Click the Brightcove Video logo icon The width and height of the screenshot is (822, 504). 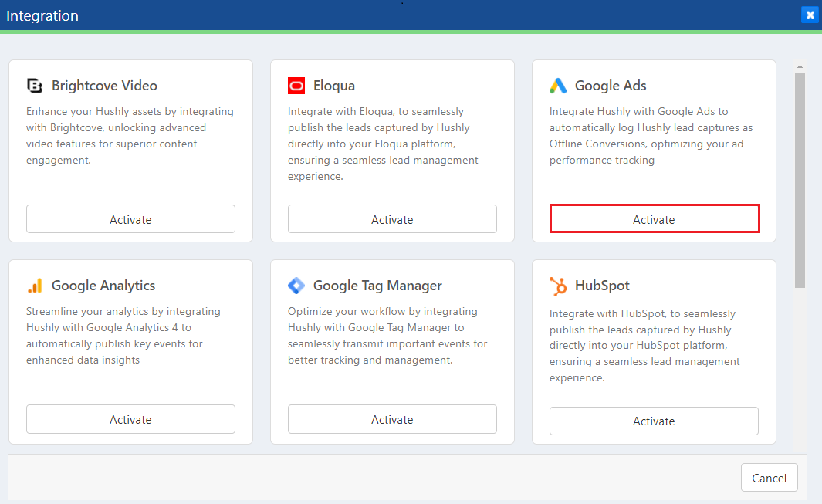(35, 86)
